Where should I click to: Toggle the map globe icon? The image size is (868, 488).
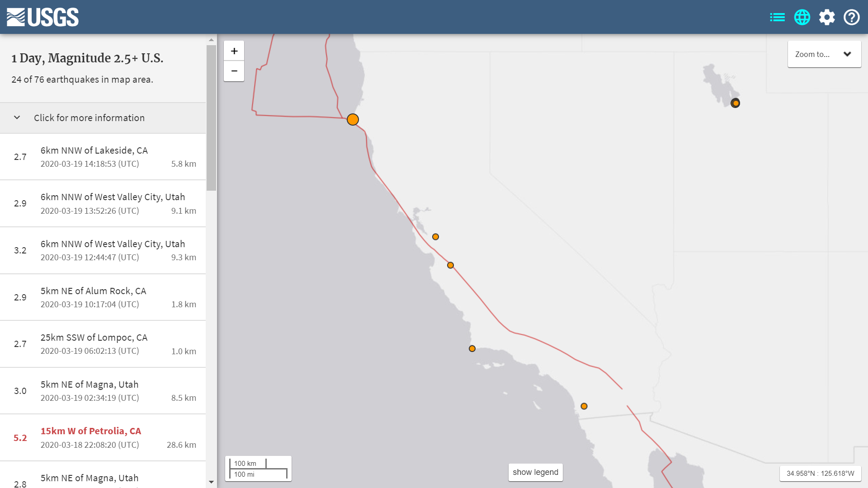[802, 17]
